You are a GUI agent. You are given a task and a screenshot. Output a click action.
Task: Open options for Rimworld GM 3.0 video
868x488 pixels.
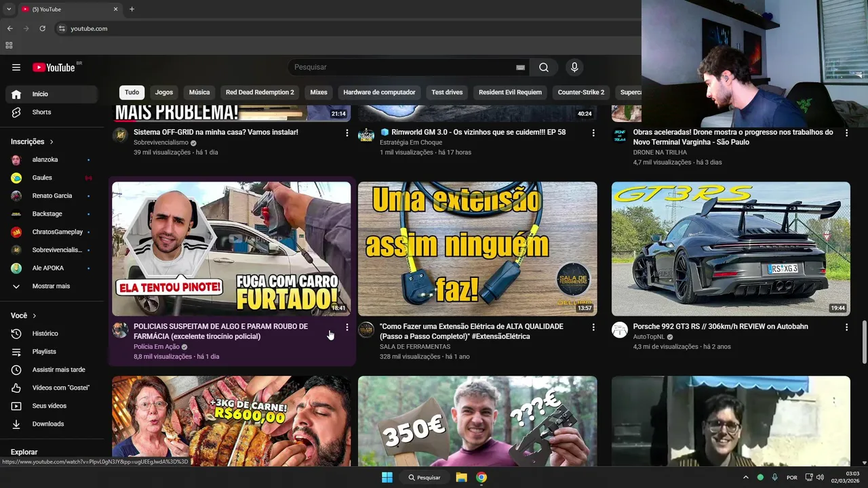(593, 133)
